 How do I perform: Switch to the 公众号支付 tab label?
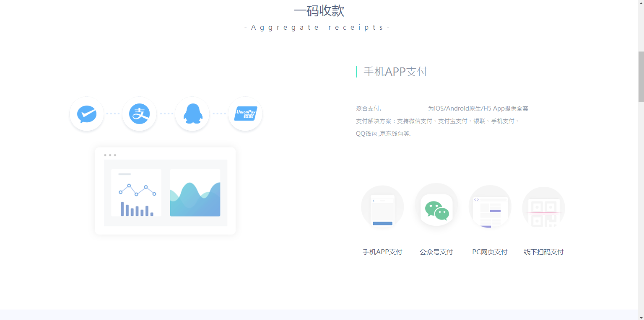tap(436, 252)
